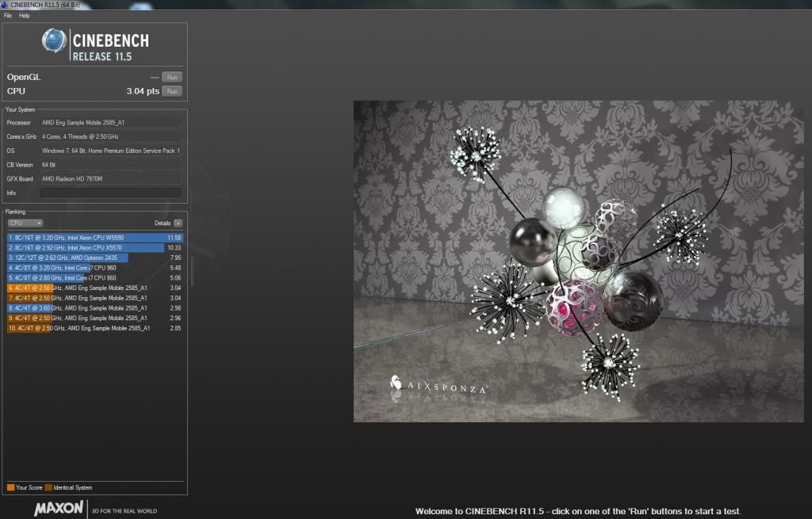Click the MAXON logo at bottom
This screenshot has height=519, width=812.
pyautogui.click(x=59, y=508)
